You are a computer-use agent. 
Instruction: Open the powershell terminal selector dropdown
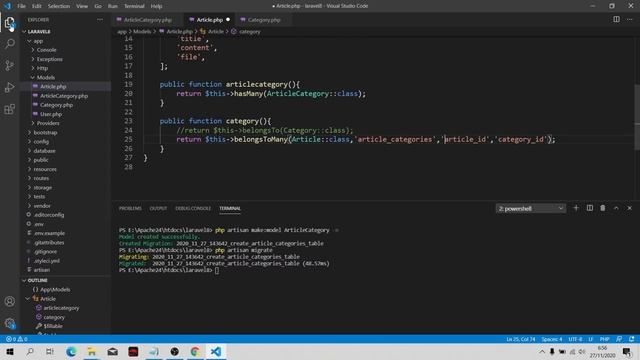pyautogui.click(x=531, y=209)
